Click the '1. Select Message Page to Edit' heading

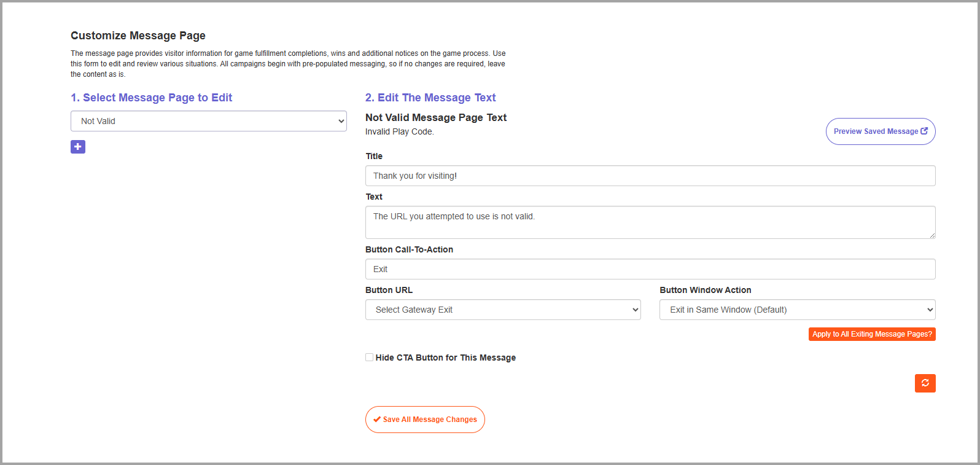click(151, 98)
